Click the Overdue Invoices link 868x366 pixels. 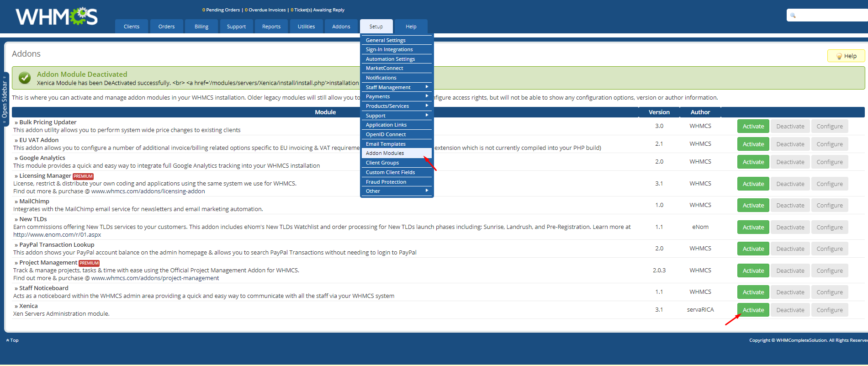pyautogui.click(x=265, y=10)
